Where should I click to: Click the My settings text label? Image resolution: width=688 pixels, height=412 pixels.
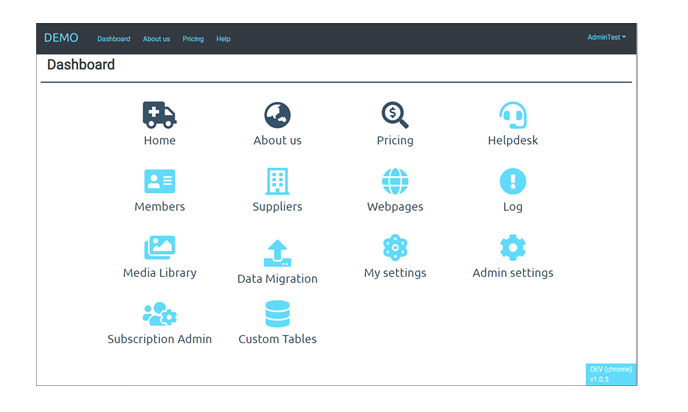(x=395, y=273)
